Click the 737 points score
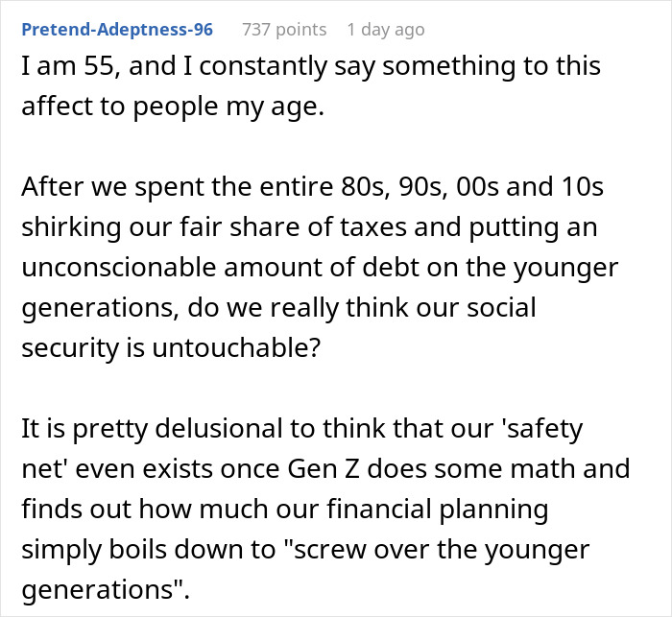 [284, 30]
